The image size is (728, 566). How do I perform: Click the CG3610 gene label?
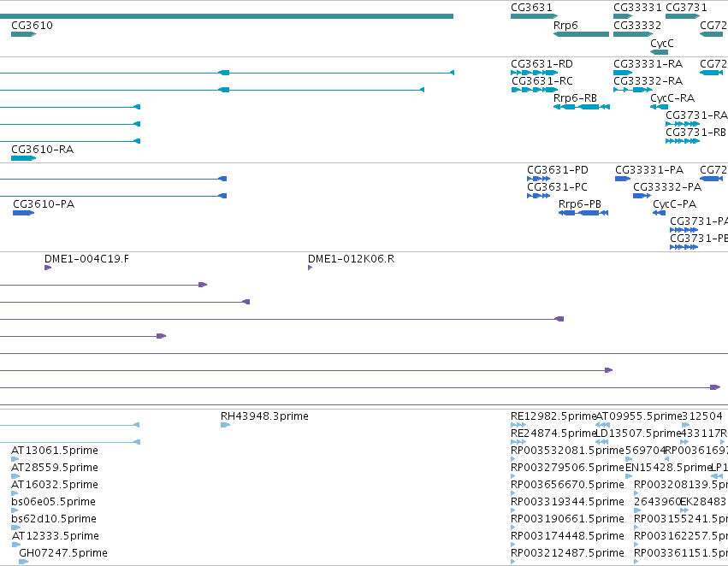click(x=32, y=25)
